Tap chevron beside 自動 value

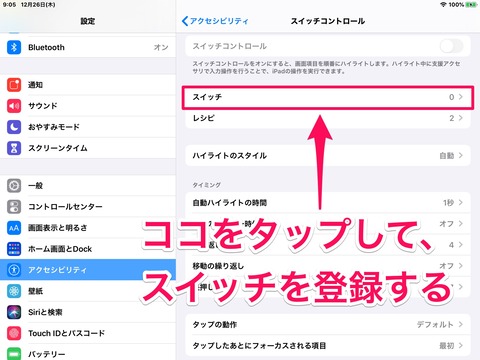(x=461, y=155)
